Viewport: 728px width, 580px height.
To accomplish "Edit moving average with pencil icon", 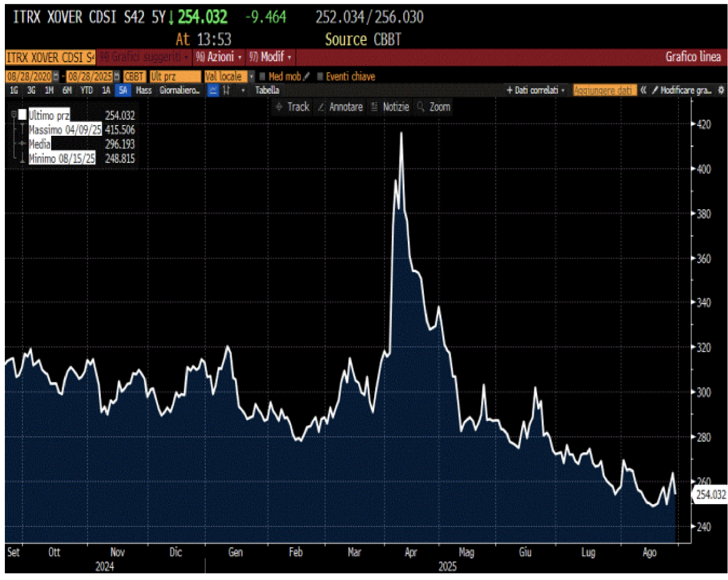I will pyautogui.click(x=306, y=76).
